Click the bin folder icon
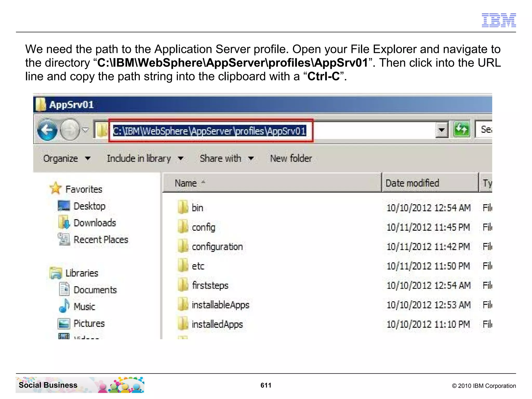Image resolution: width=532 pixels, height=399 pixels. (183, 207)
